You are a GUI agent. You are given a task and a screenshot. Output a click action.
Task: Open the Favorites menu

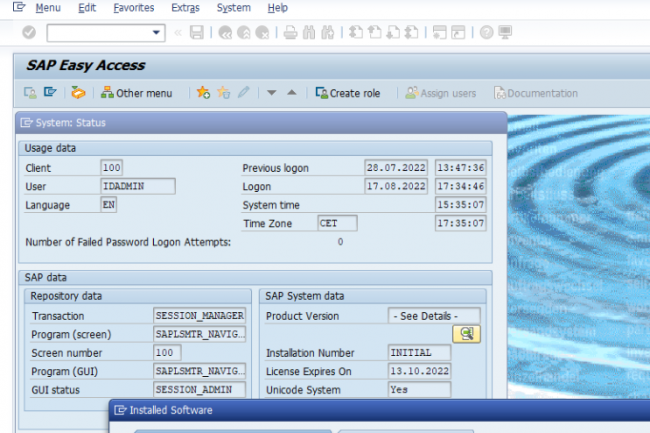pyautogui.click(x=133, y=7)
